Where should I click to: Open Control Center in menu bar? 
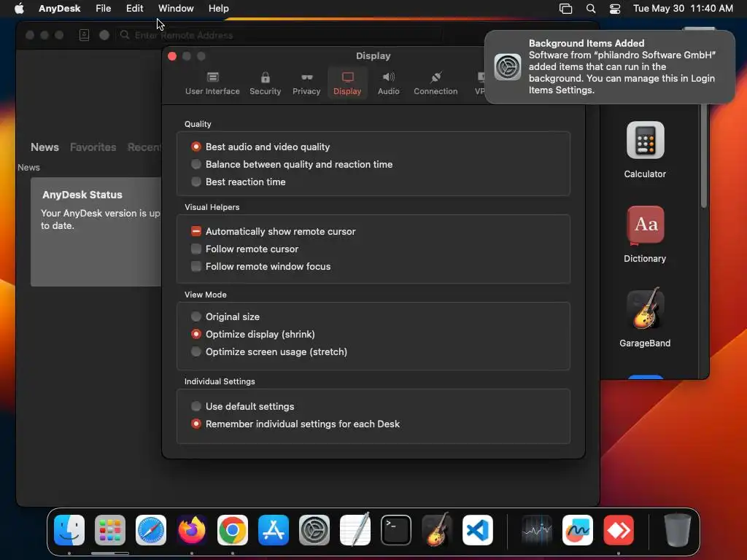tap(615, 9)
